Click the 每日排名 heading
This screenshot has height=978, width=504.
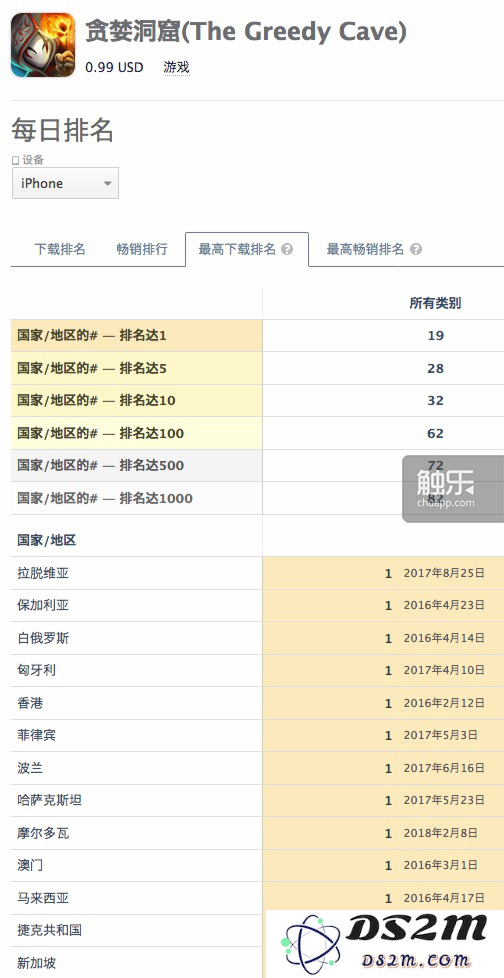coord(62,130)
